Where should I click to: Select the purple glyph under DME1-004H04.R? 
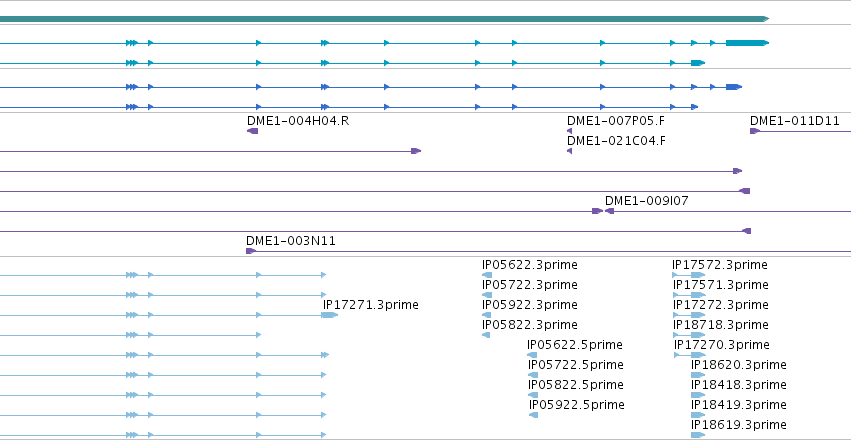point(252,131)
